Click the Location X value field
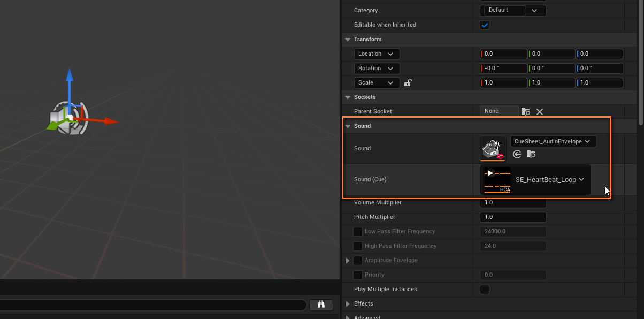 [504, 54]
